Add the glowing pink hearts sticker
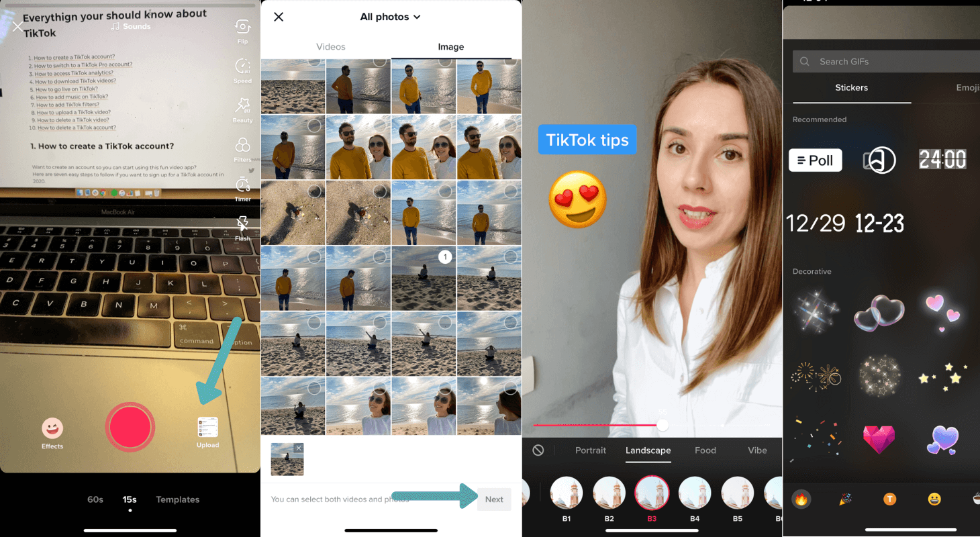 pyautogui.click(x=942, y=313)
